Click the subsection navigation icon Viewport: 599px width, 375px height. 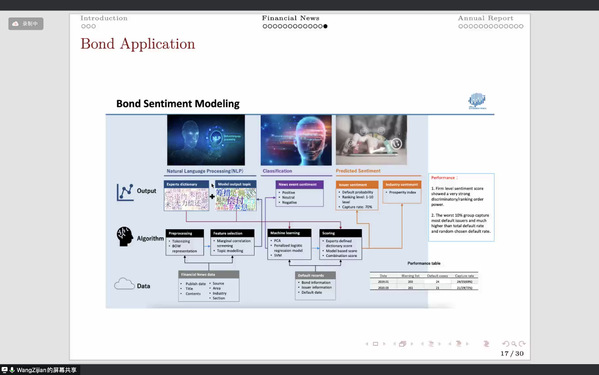[431, 344]
